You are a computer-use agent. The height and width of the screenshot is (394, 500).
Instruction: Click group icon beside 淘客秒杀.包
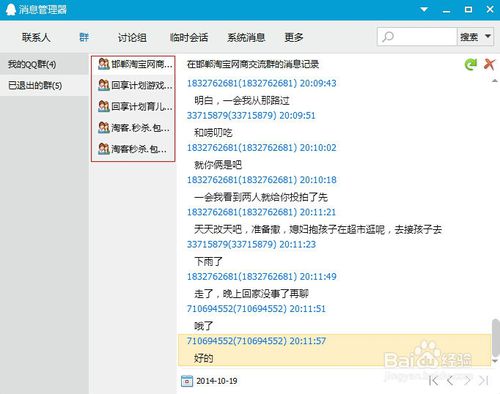(x=104, y=149)
